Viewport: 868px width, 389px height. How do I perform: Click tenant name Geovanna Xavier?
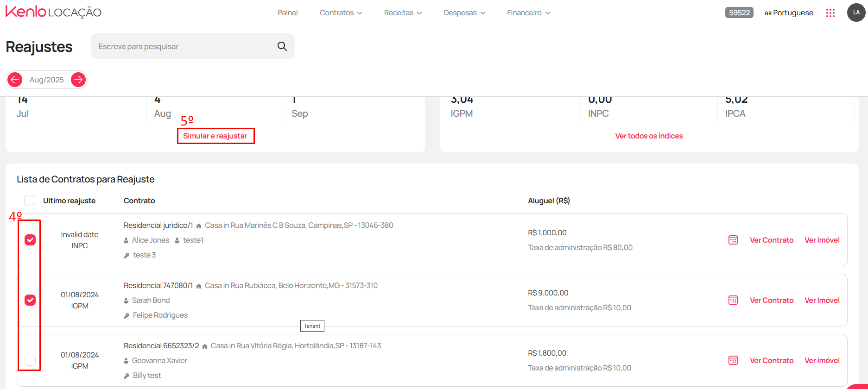[x=160, y=360]
